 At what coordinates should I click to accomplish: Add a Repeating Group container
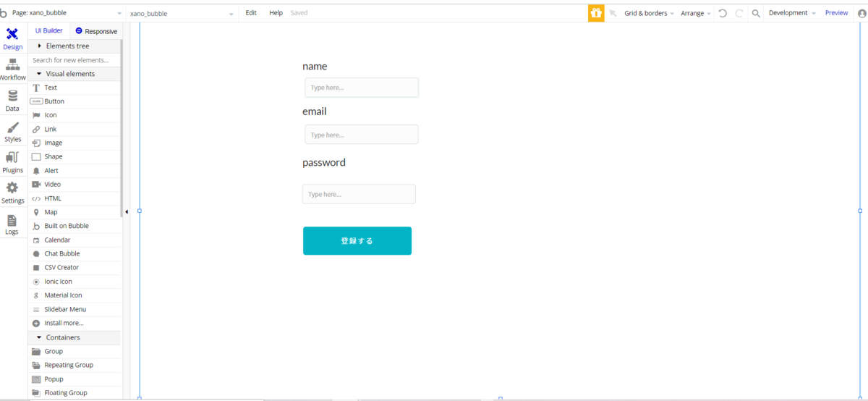pos(75,365)
